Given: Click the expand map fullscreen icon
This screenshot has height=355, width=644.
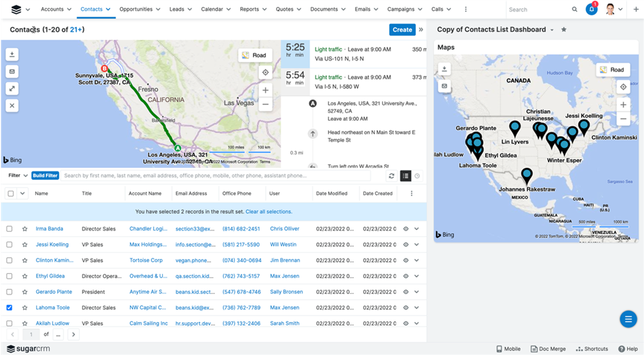Looking at the screenshot, I should tap(13, 88).
